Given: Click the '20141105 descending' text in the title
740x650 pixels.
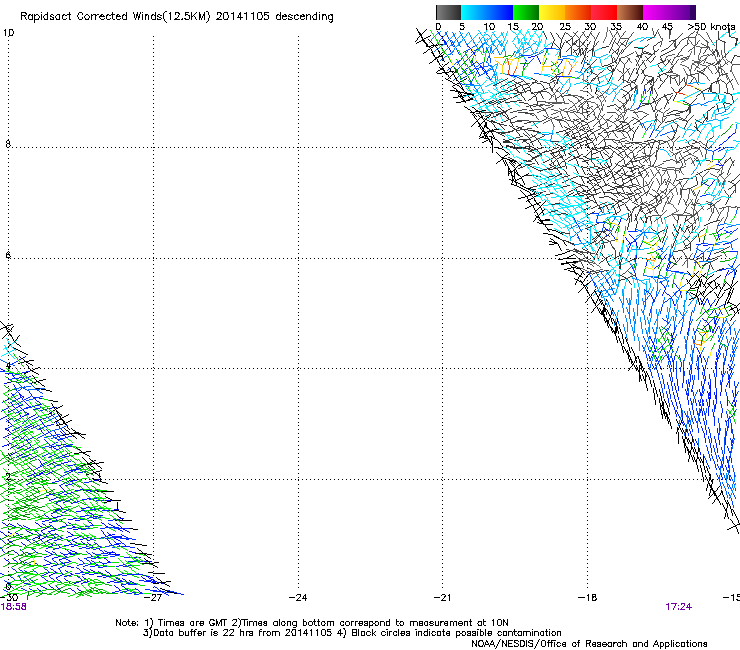Looking at the screenshot, I should 275,17.
